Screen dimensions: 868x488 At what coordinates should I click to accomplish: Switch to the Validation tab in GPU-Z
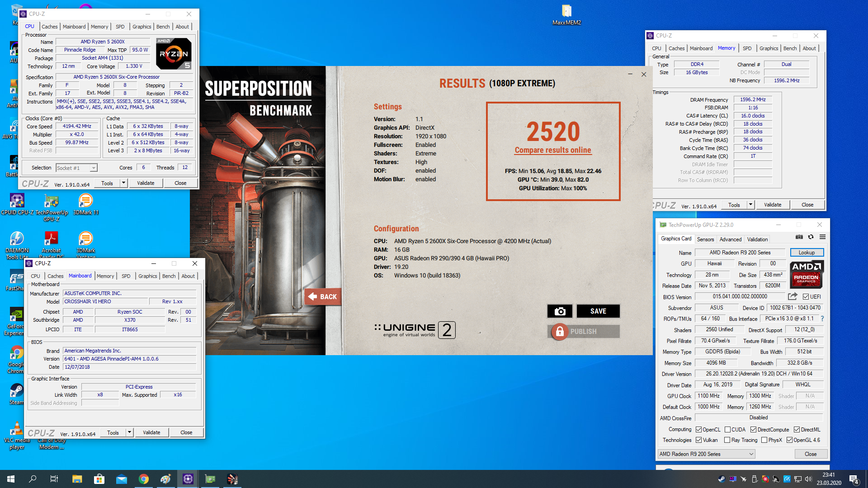(x=757, y=239)
